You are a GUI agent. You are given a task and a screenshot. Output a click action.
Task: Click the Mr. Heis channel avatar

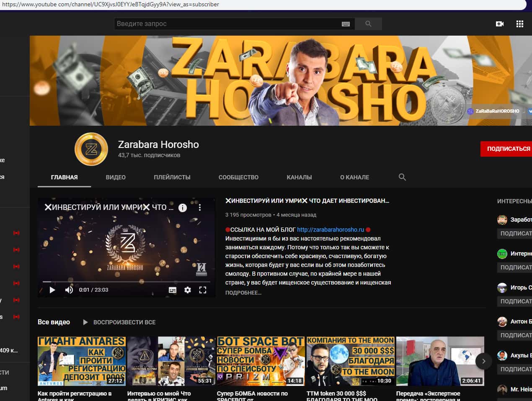(x=502, y=389)
